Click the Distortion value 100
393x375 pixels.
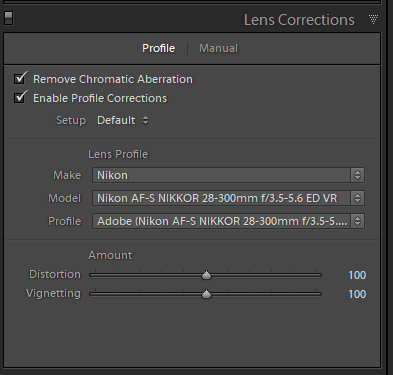click(357, 275)
